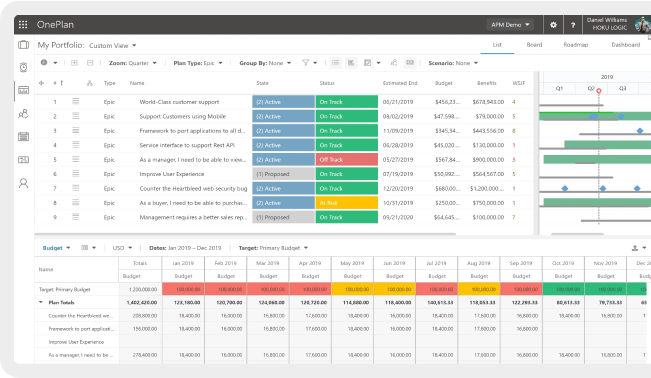Open the app launcher grid icon
This screenshot has width=651, height=378.
pos(23,25)
